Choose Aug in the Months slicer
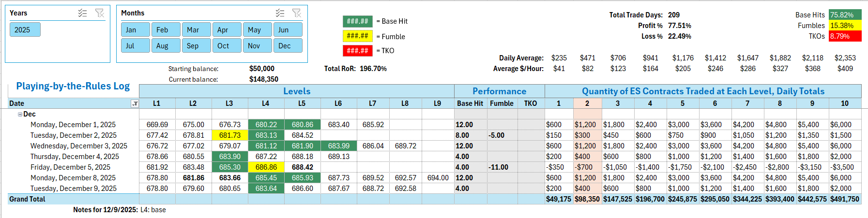Image resolution: width=868 pixels, height=218 pixels. (x=166, y=46)
